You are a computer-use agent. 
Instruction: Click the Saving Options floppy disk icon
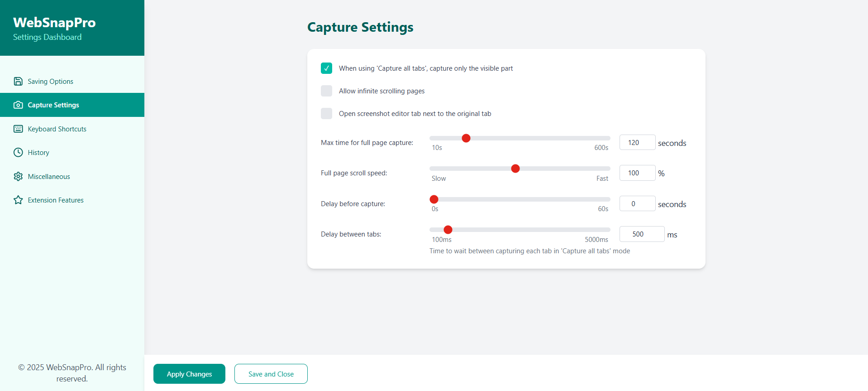point(18,82)
